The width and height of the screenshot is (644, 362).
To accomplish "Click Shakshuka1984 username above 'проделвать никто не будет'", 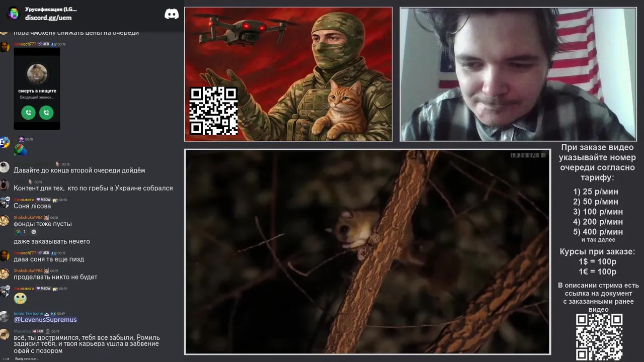I will coord(28,270).
